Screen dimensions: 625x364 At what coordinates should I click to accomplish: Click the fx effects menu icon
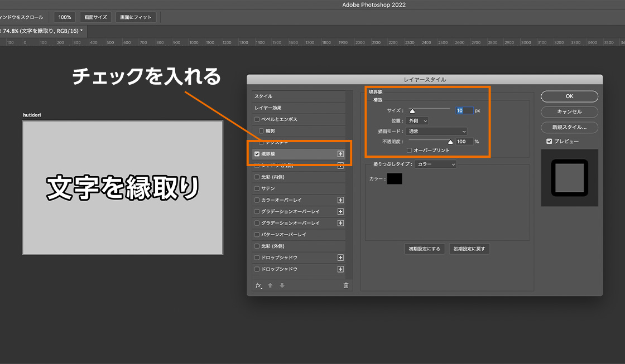[x=258, y=285]
